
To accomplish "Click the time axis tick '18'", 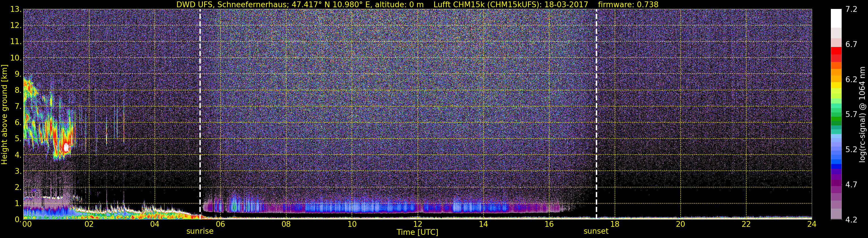I will point(614,224).
